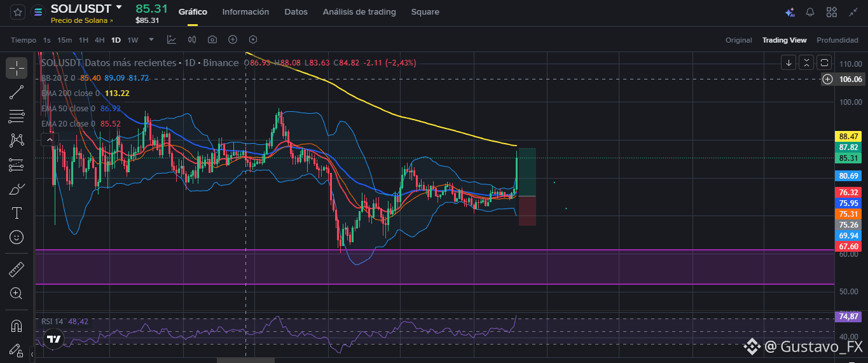Image resolution: width=868 pixels, height=363 pixels.
Task: Click the 80.69 Bollinger price label
Action: (850, 175)
